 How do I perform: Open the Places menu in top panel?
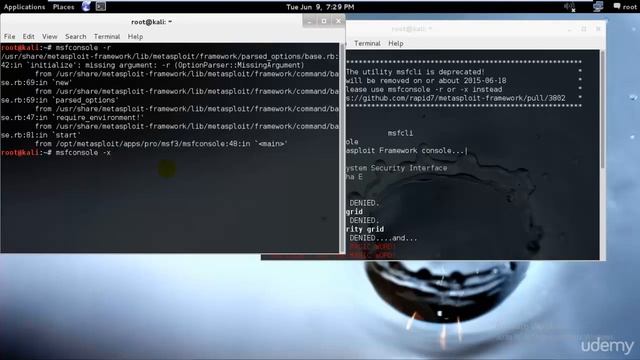click(x=64, y=7)
